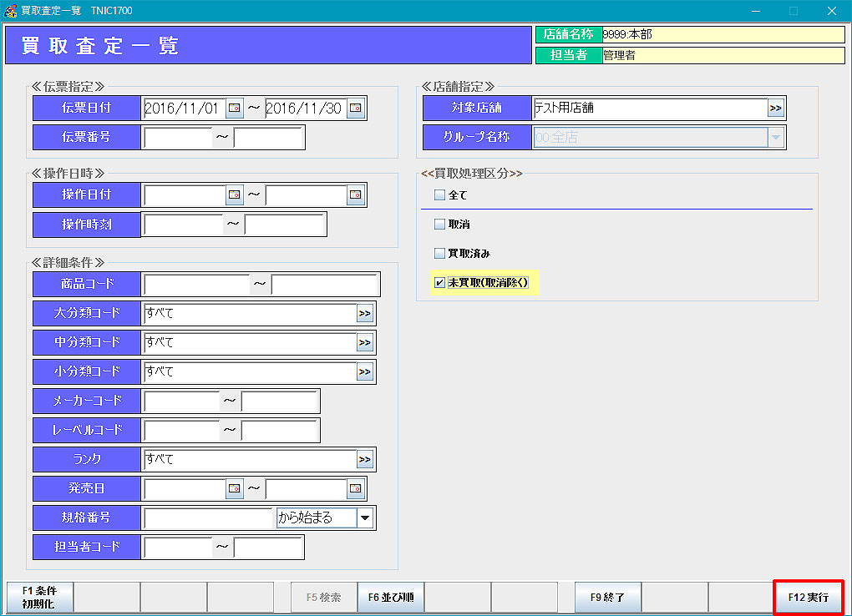Screen dimensions: 852x616
Task: Open calendar for 発売日 end date
Action: pos(356,488)
